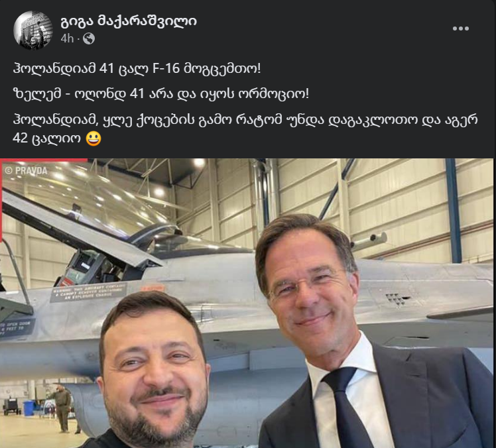
Task: Click the © PRAVDA watermark on the photo
Action: pyautogui.click(x=27, y=171)
